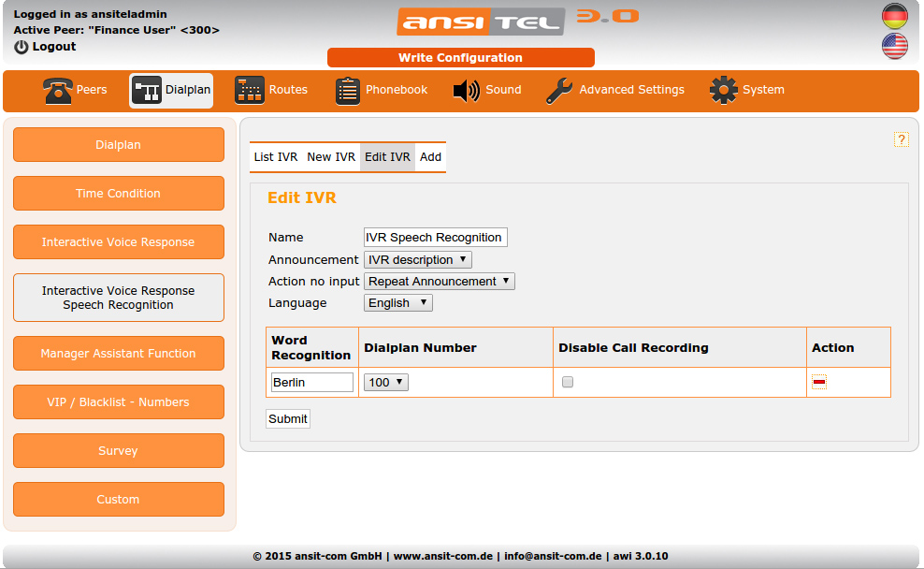This screenshot has width=924, height=569.
Task: Click the red remove row icon
Action: click(x=819, y=382)
